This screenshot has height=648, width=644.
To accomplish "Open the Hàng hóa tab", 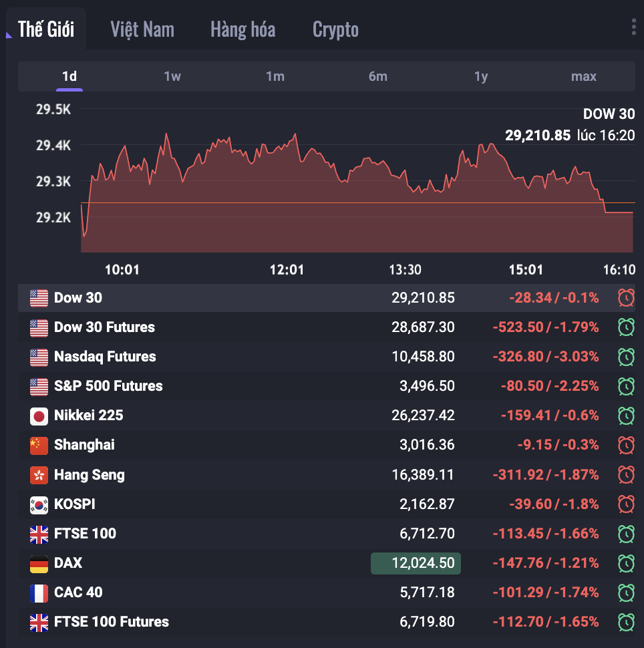I will (x=243, y=29).
